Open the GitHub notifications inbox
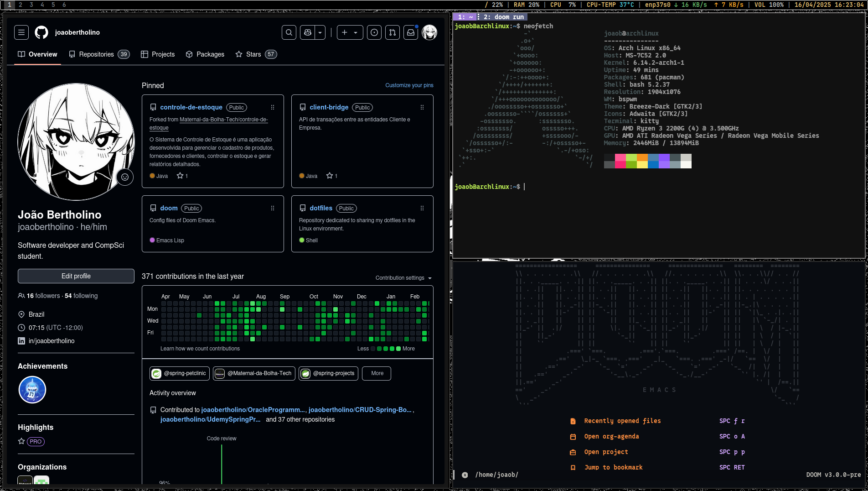The image size is (868, 491). [411, 32]
